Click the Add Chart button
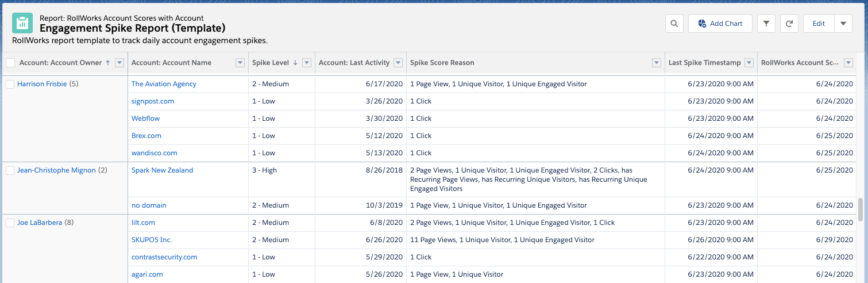 [x=720, y=24]
